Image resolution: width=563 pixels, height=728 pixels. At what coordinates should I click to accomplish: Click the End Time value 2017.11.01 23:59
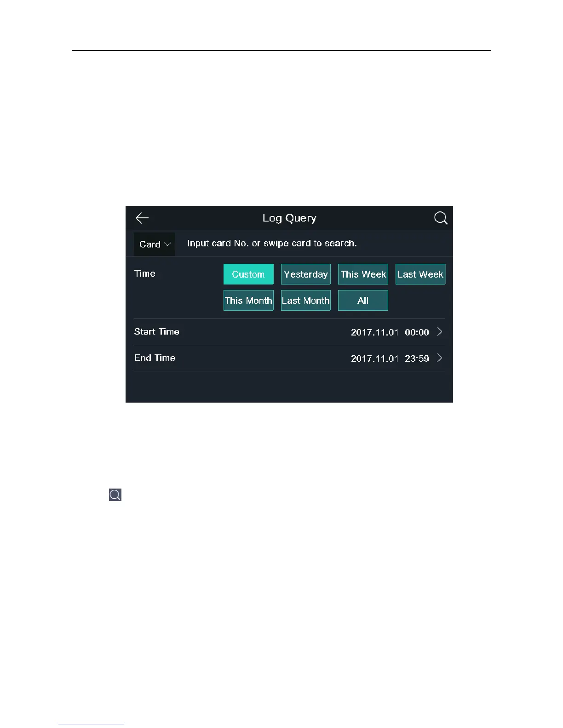[390, 358]
